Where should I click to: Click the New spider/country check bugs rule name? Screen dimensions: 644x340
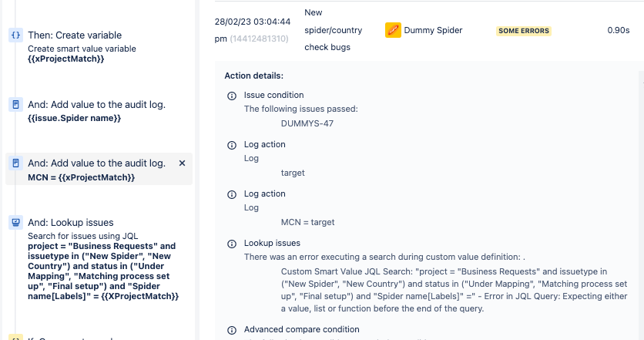click(333, 30)
